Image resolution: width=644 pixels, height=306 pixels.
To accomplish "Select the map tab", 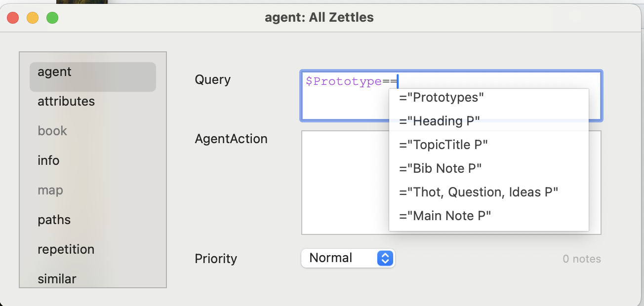I will pos(50,191).
